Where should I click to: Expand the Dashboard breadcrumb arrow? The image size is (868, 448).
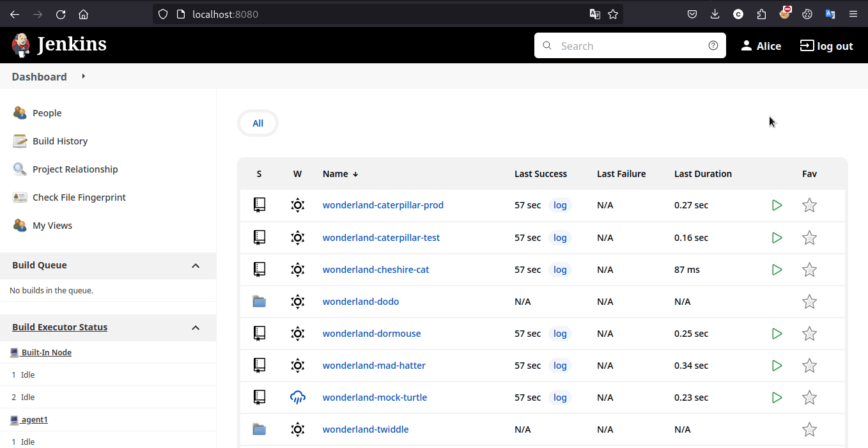[x=83, y=77]
